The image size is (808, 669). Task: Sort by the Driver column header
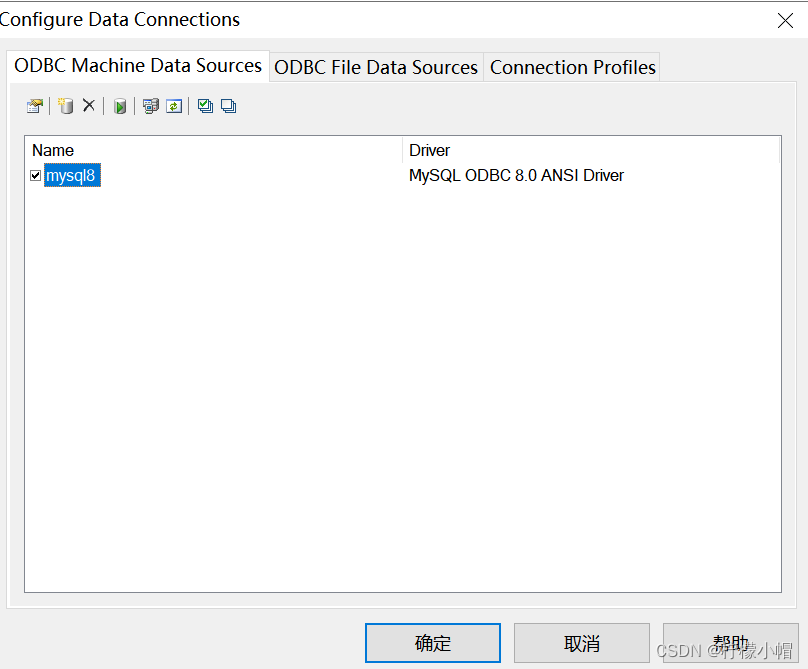click(591, 150)
